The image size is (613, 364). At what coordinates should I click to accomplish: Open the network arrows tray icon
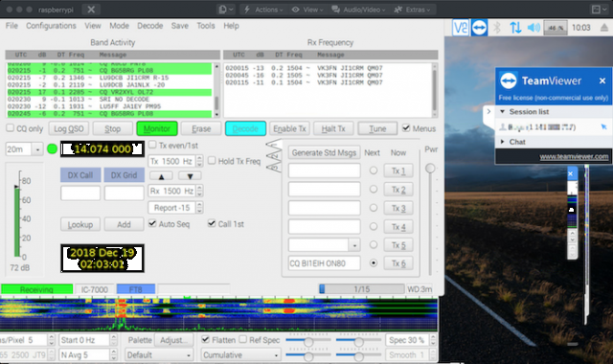tap(515, 28)
